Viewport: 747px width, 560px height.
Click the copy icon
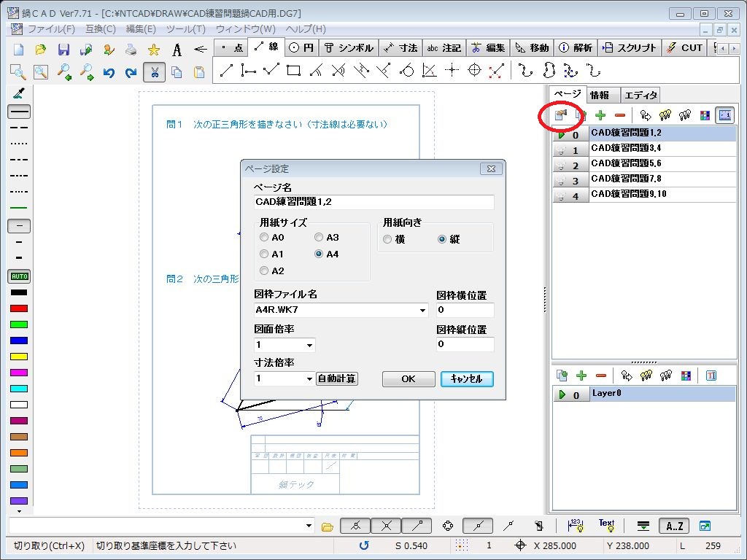click(177, 72)
